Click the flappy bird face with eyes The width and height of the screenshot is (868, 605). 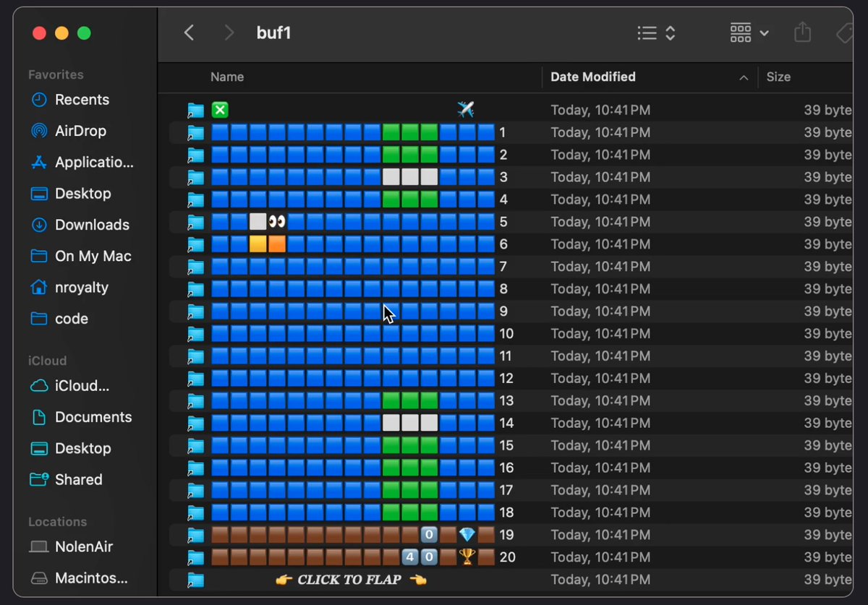tap(276, 221)
